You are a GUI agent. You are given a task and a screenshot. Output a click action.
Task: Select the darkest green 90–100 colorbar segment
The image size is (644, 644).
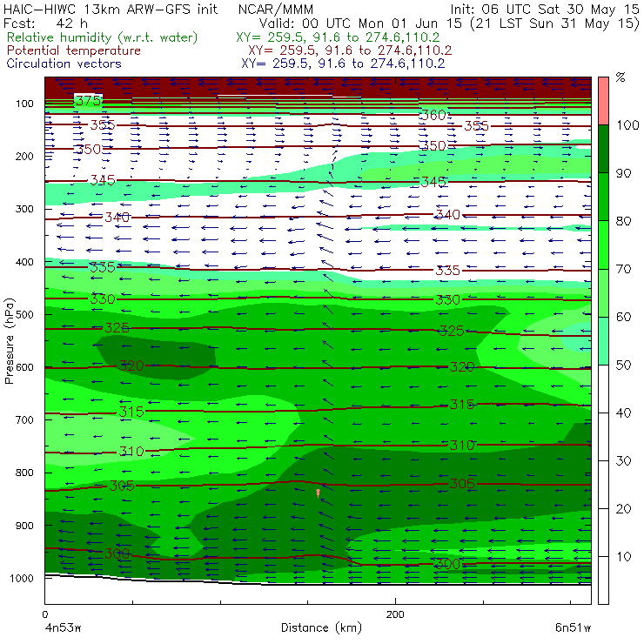603,149
